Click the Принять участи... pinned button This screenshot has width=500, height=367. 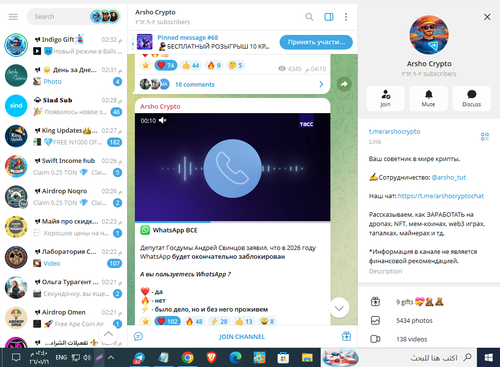[x=316, y=42]
